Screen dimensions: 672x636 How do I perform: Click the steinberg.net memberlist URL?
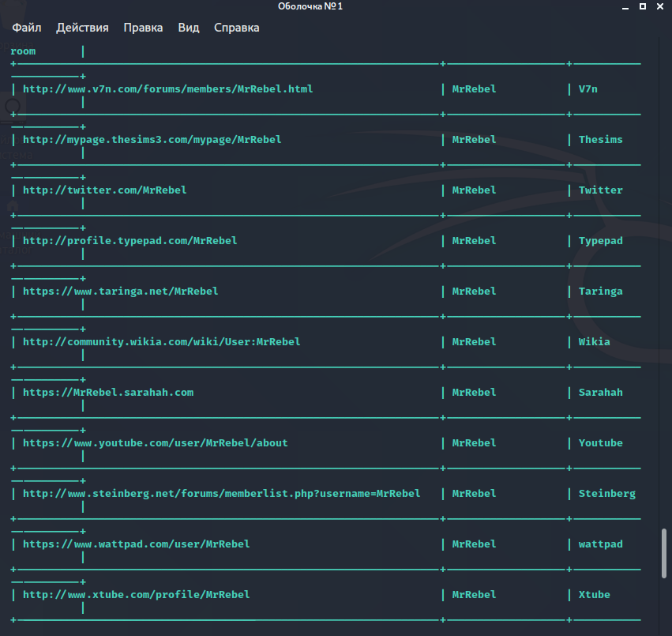pos(221,494)
